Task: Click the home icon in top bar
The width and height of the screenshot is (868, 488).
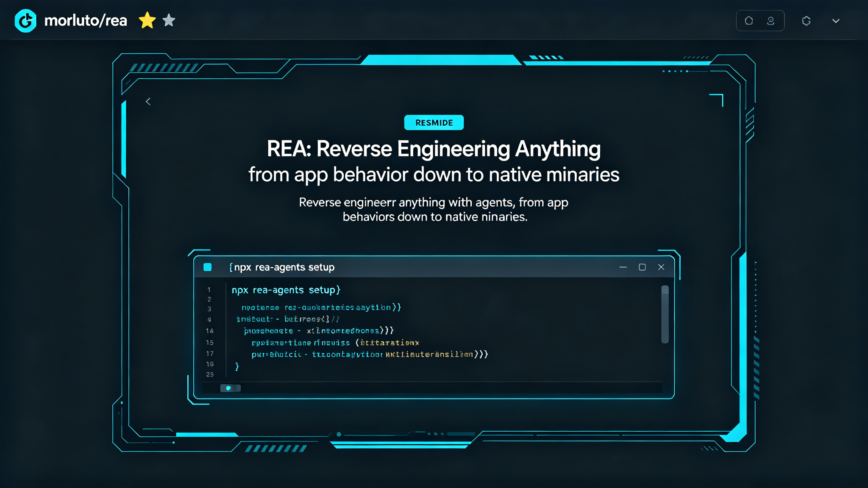Action: (x=749, y=21)
